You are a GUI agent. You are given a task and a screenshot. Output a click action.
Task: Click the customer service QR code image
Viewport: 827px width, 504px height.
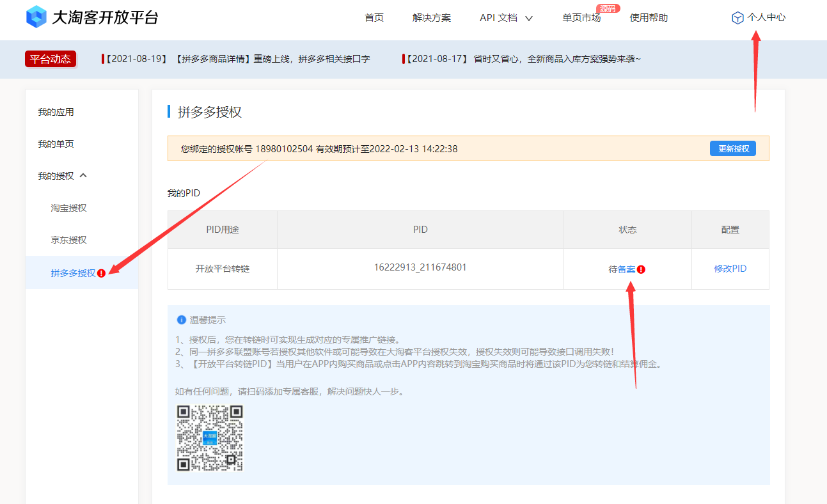pyautogui.click(x=210, y=438)
